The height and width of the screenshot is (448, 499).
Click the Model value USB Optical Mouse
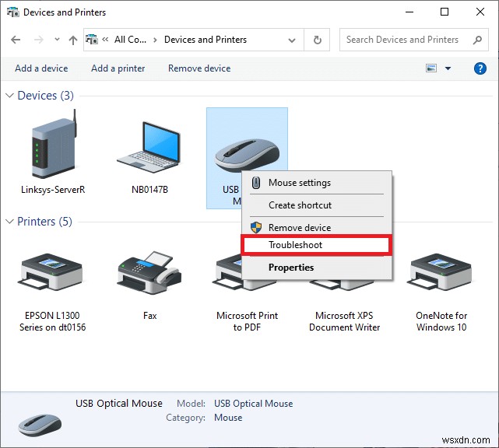click(253, 404)
